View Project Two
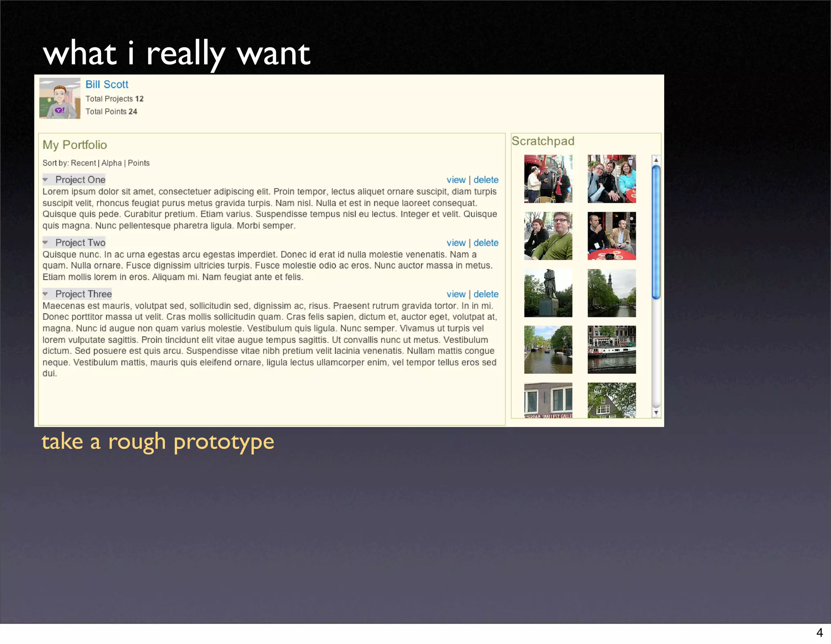The image size is (831, 644). [x=456, y=243]
